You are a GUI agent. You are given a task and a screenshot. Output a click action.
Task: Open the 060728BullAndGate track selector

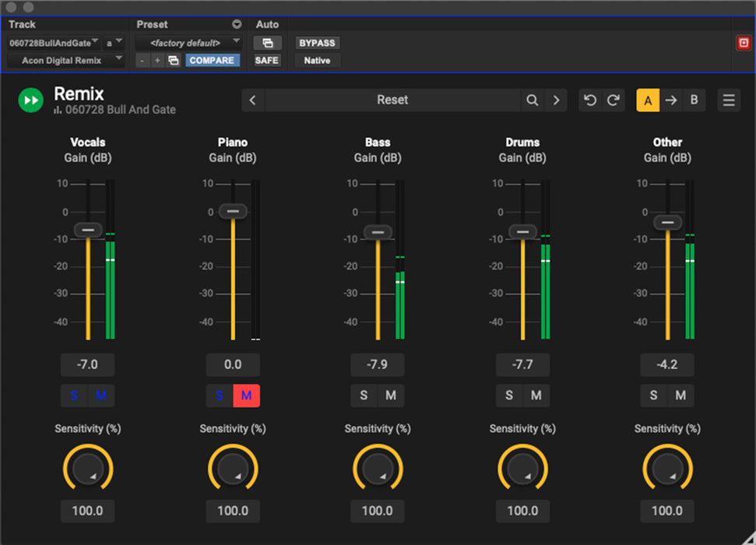pos(55,43)
